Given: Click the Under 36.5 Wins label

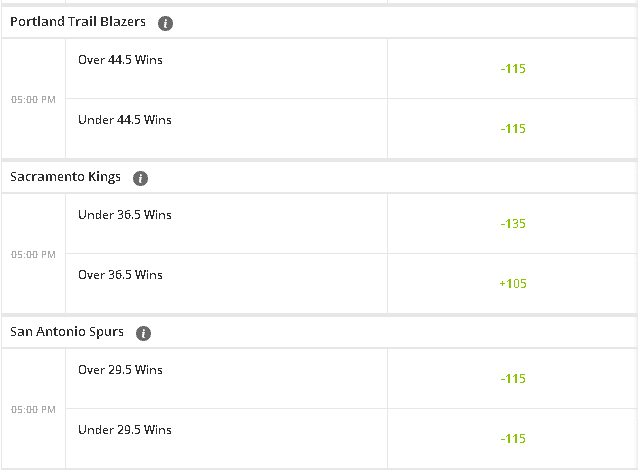Looking at the screenshot, I should (x=125, y=215).
